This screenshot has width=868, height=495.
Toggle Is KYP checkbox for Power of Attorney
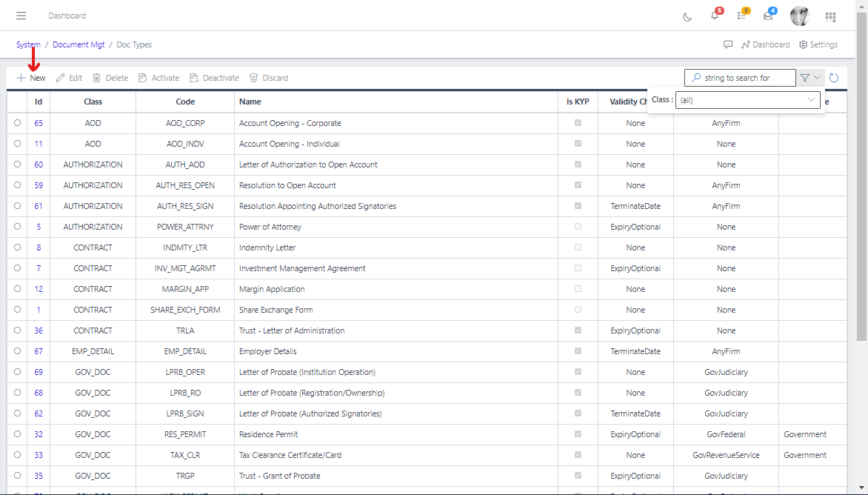(578, 227)
